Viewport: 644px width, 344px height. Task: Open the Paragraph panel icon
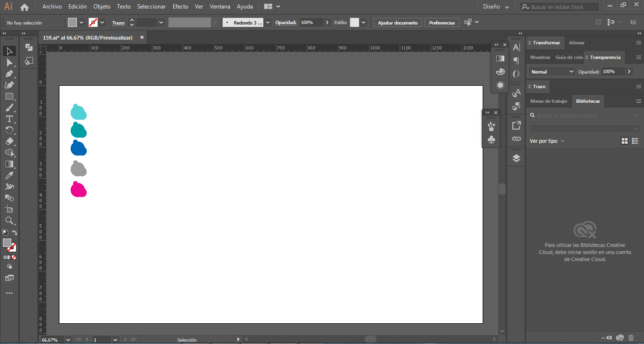point(516,60)
